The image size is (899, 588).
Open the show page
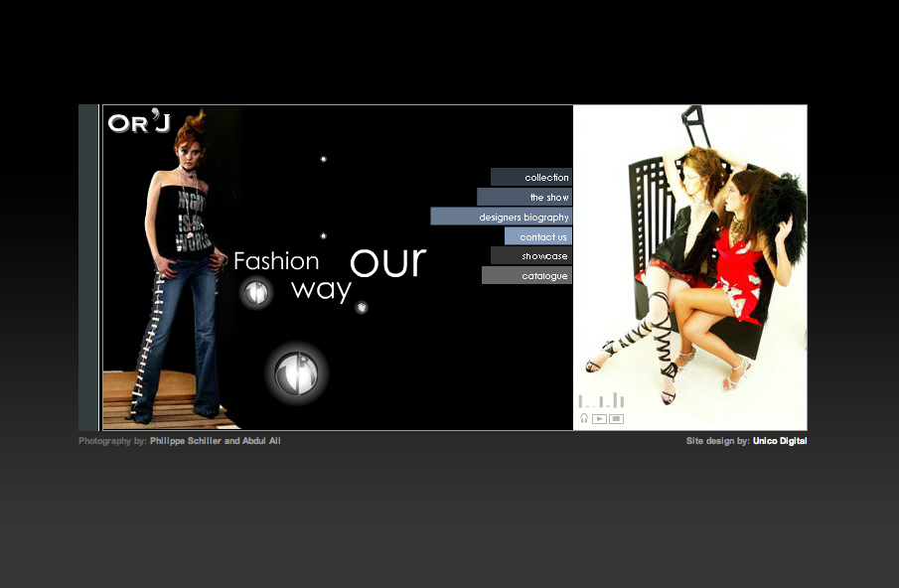[x=525, y=197]
